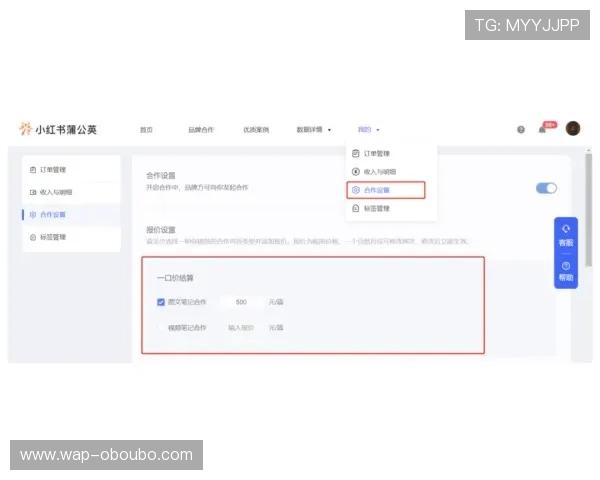600x480 pixels.
Task: Uncheck the 图文笔记合作 checkbox
Action: coord(161,302)
